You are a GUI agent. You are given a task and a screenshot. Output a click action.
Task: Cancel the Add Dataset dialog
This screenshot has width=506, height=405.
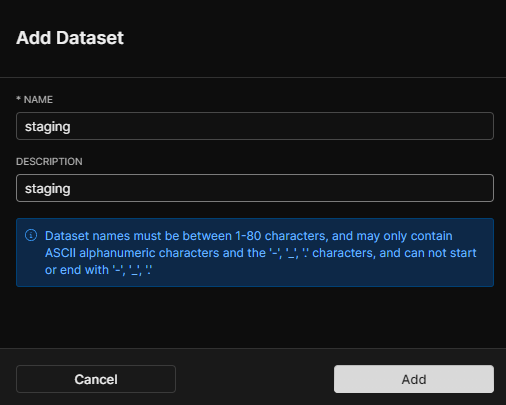[96, 379]
